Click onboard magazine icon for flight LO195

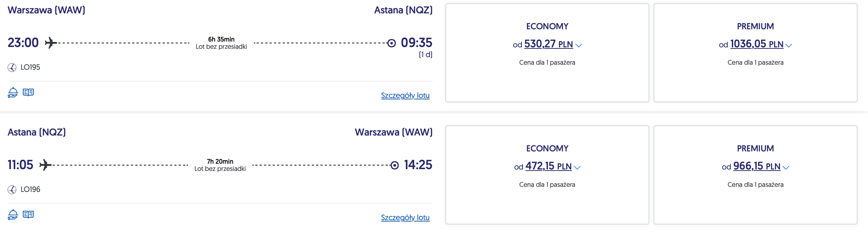tap(28, 93)
